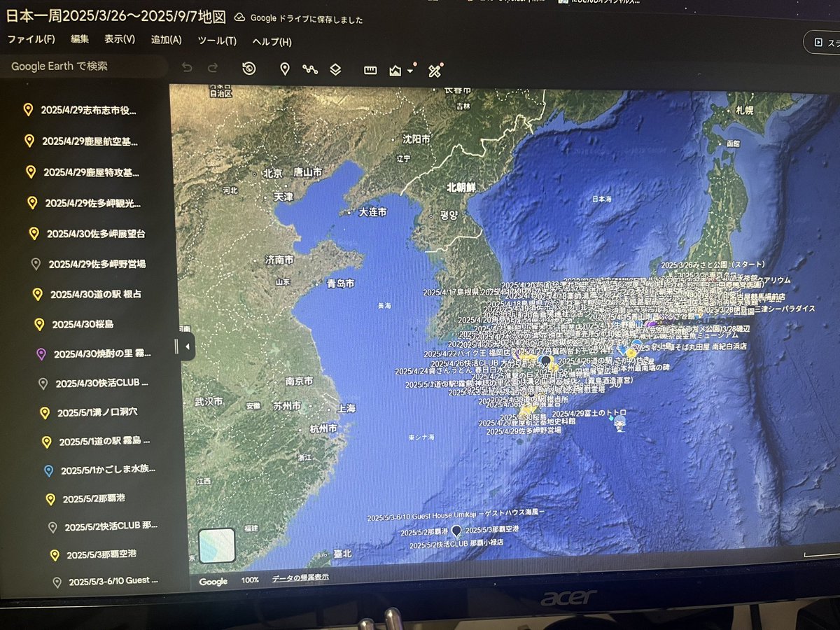Click the undo arrow in the toolbar
This screenshot has width=840, height=630.
click(x=186, y=68)
